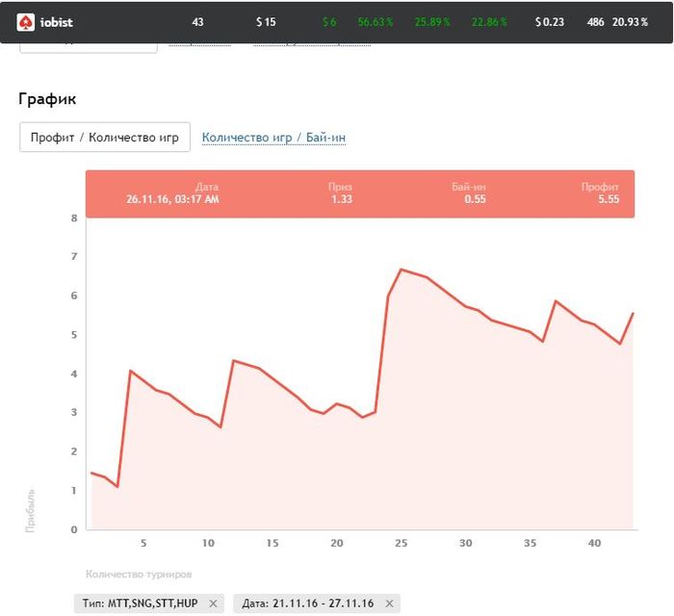Image resolution: width=674 pixels, height=616 pixels.
Task: Click the green 56.63 % stat in header
Action: (x=376, y=21)
